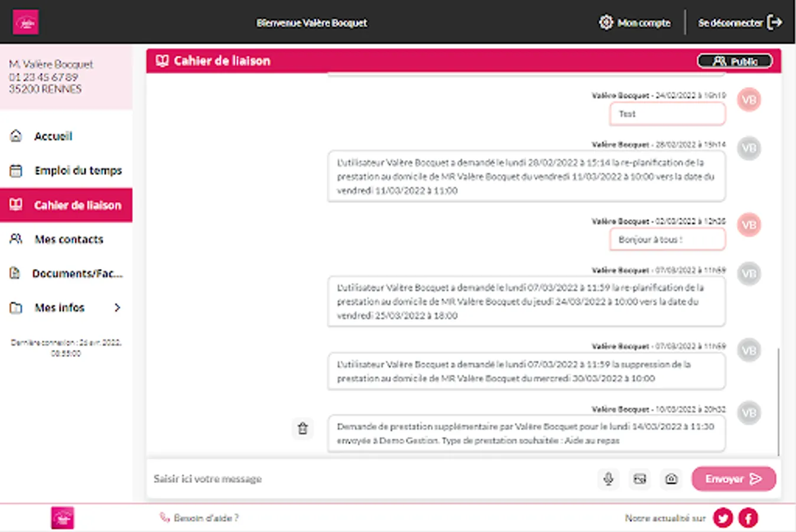Click the messages list scrollbar

(778, 402)
